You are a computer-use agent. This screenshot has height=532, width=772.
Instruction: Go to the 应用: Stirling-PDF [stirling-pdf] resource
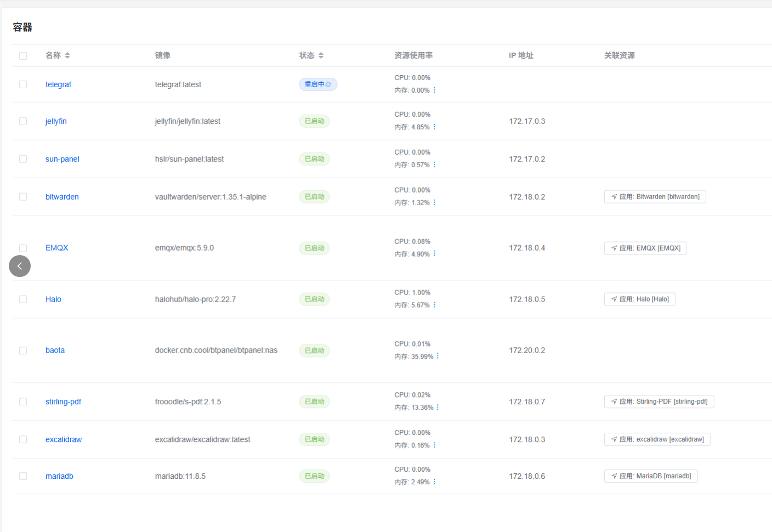pos(659,402)
